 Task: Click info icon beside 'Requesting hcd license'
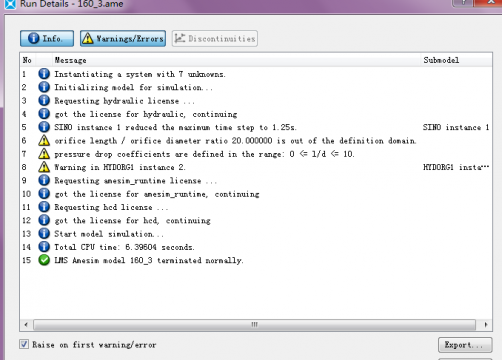click(x=44, y=207)
